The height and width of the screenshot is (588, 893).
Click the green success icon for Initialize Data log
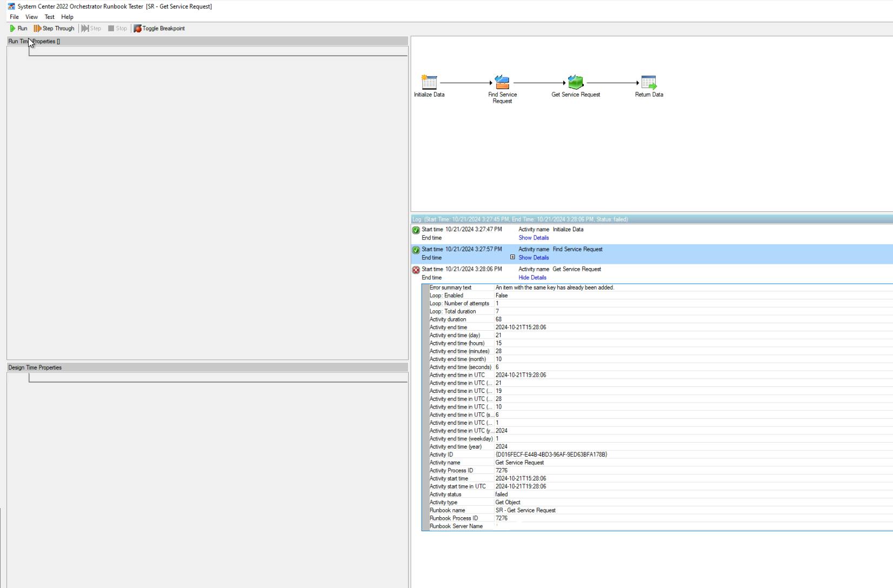click(416, 230)
